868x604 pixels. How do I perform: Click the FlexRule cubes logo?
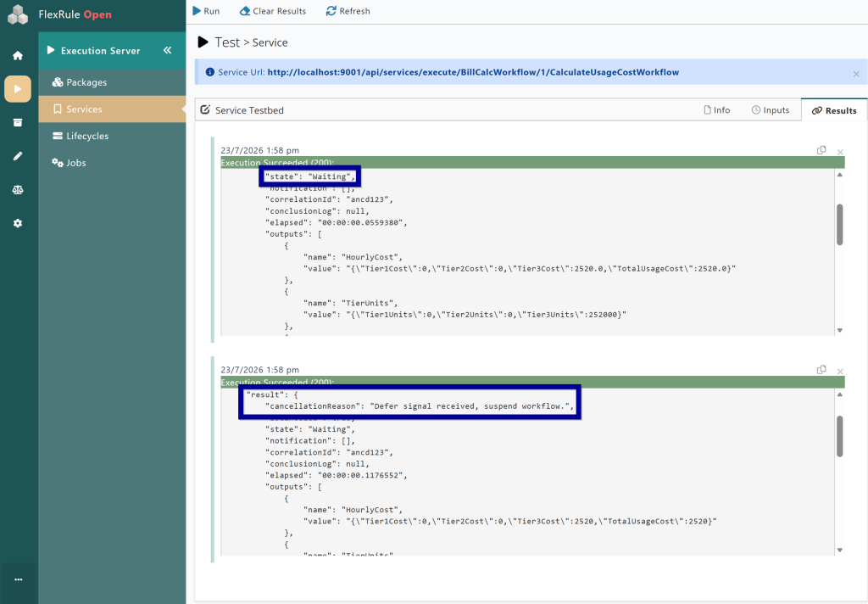(18, 14)
